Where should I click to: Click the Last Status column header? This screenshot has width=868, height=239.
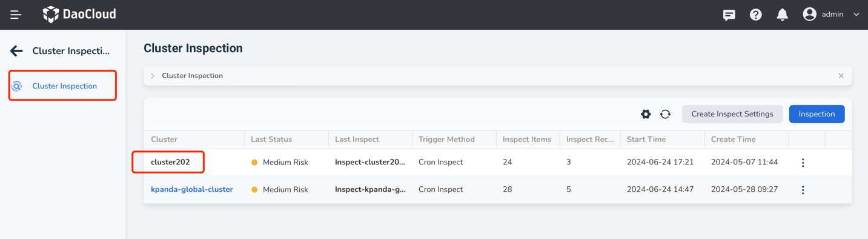coord(271,140)
